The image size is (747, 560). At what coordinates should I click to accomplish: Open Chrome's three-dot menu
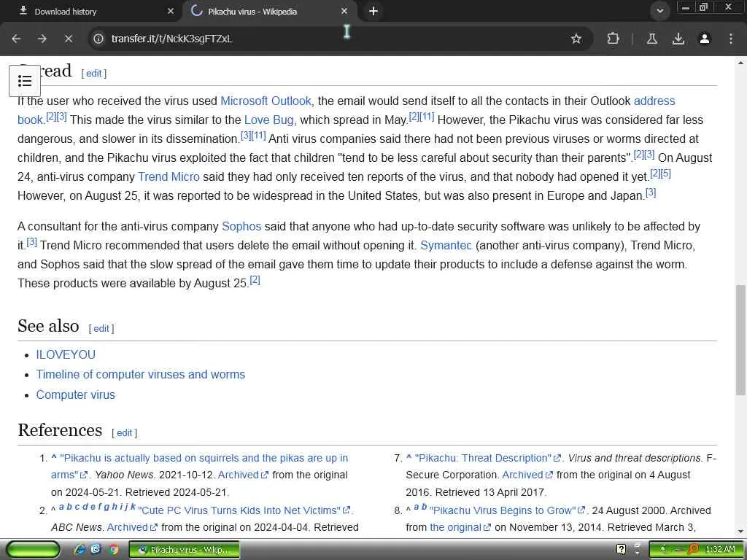730,39
